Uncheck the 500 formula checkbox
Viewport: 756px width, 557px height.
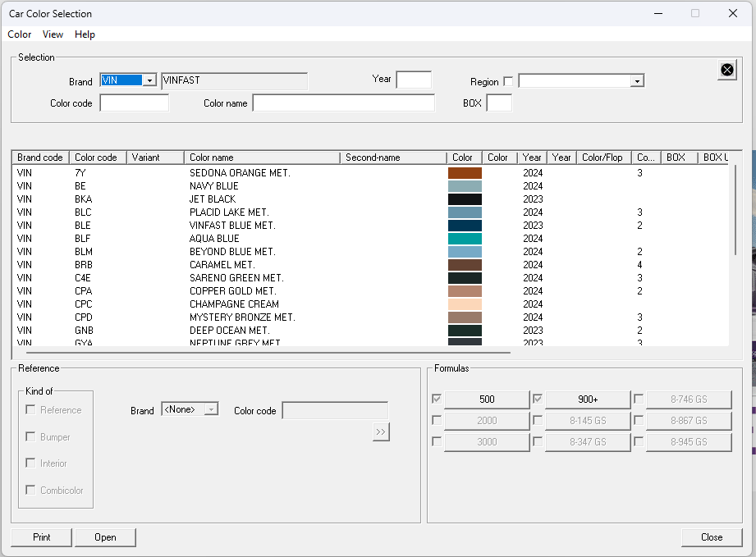(x=437, y=399)
